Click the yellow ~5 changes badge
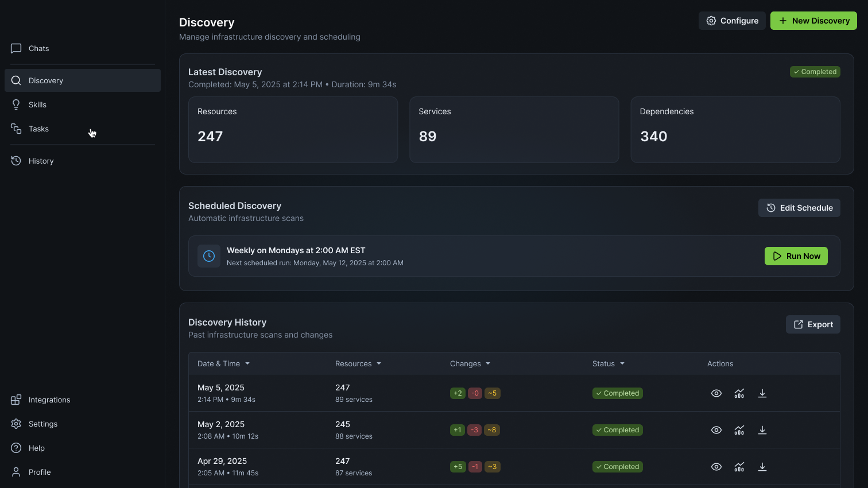Viewport: 868px width, 488px height. point(492,393)
